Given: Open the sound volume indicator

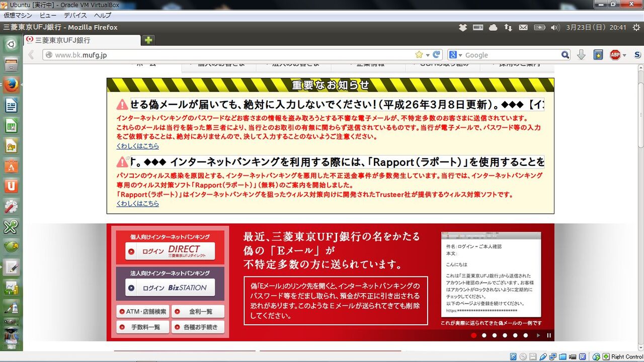Looking at the screenshot, I should [x=555, y=27].
